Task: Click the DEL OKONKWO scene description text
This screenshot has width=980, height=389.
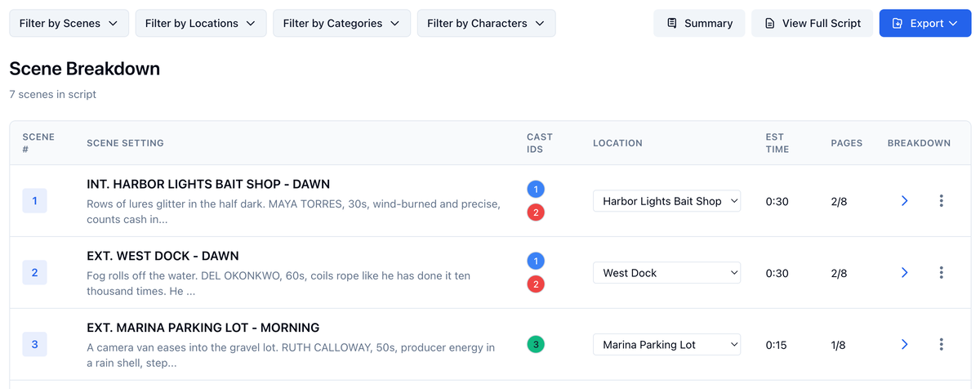Action: click(x=278, y=284)
